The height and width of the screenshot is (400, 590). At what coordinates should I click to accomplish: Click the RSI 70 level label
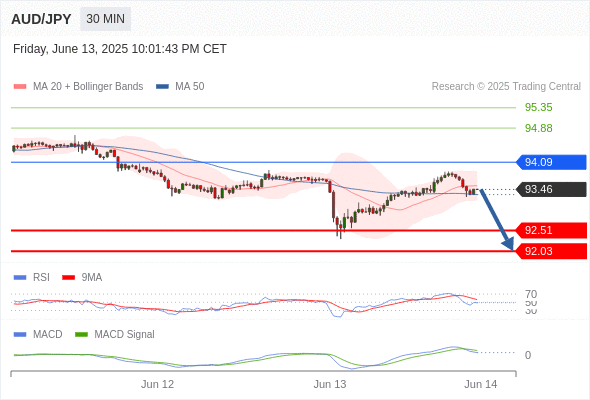(531, 294)
